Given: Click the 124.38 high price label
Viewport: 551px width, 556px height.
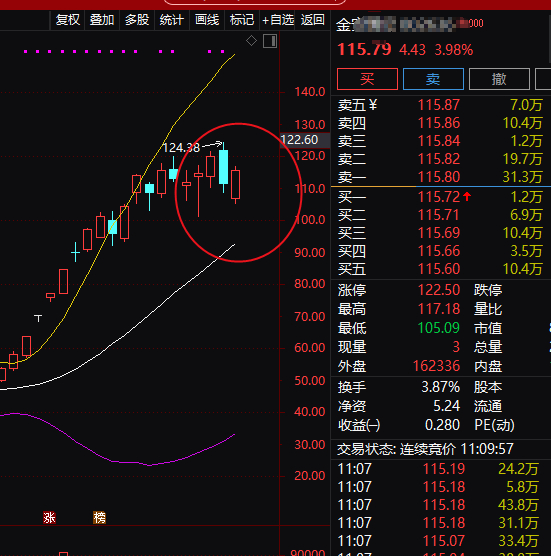Looking at the screenshot, I should pos(181,148).
